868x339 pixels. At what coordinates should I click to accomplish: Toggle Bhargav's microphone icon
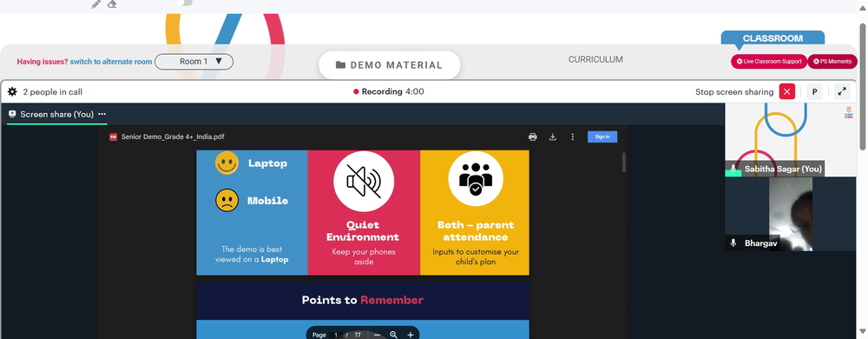click(x=733, y=243)
